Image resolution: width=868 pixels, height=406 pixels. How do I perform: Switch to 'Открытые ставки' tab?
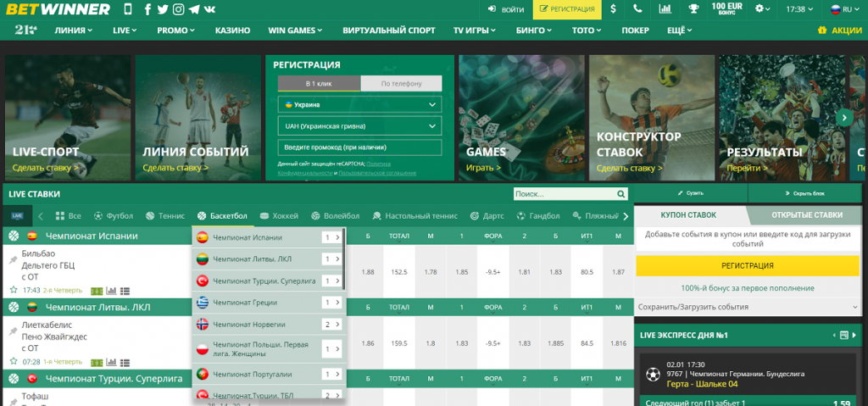click(x=805, y=215)
